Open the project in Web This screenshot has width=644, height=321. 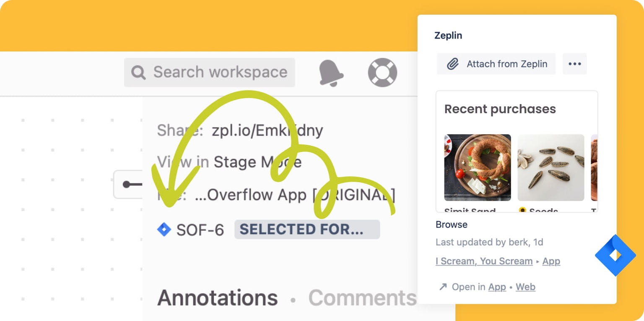click(525, 287)
